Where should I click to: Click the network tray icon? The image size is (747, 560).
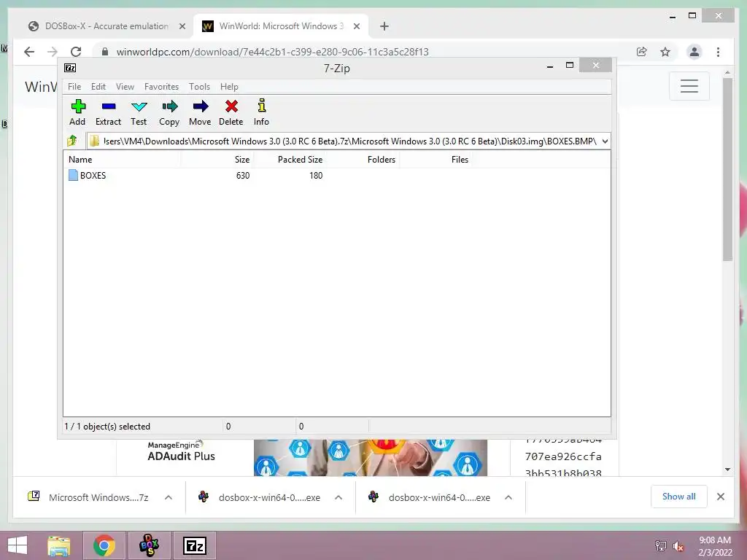click(661, 546)
